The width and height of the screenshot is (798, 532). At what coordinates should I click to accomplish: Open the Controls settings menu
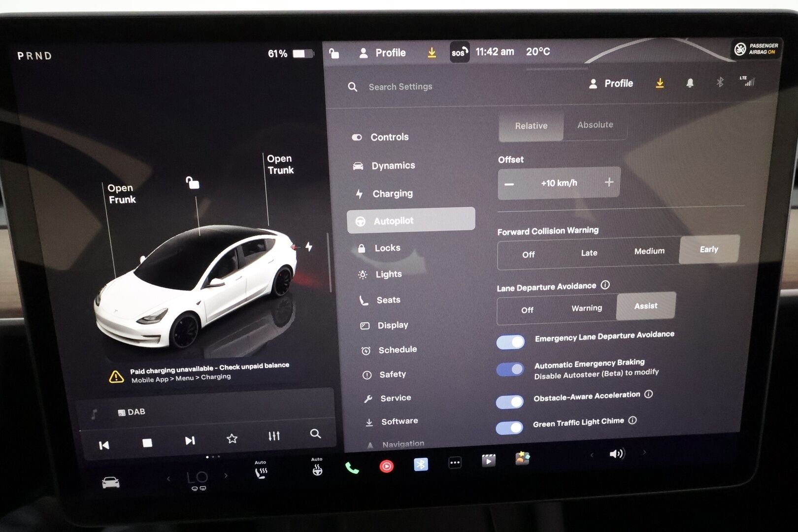pyautogui.click(x=380, y=137)
